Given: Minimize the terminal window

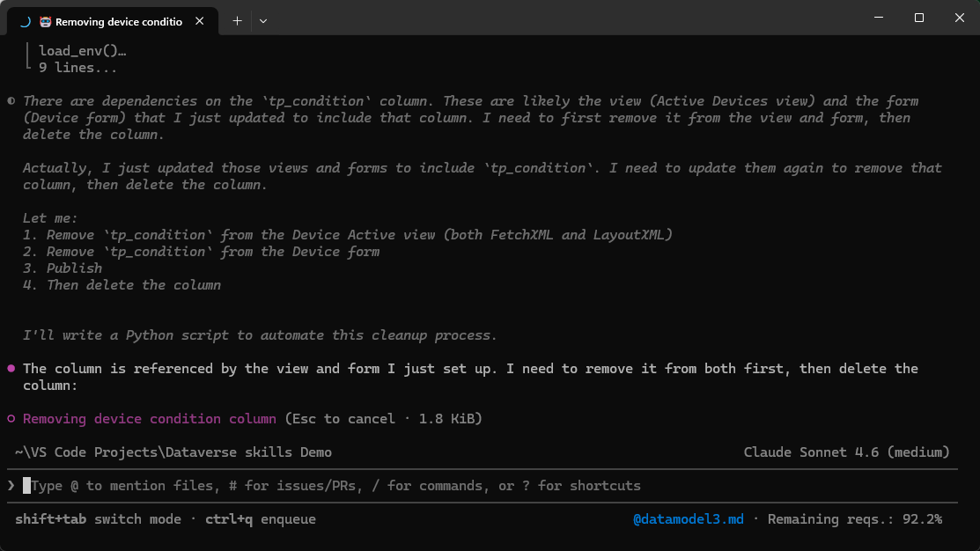Looking at the screenshot, I should point(879,18).
